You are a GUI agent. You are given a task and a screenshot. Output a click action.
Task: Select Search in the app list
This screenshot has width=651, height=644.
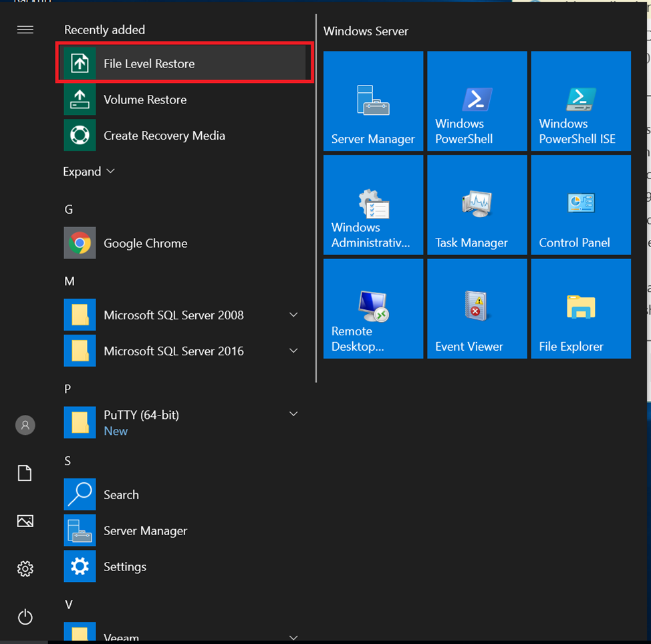(x=121, y=495)
